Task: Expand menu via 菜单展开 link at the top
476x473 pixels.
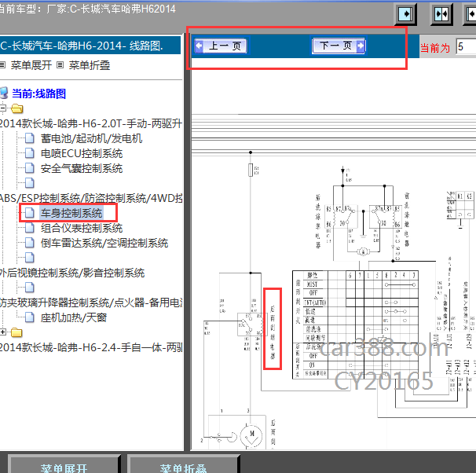Action: 31,65
